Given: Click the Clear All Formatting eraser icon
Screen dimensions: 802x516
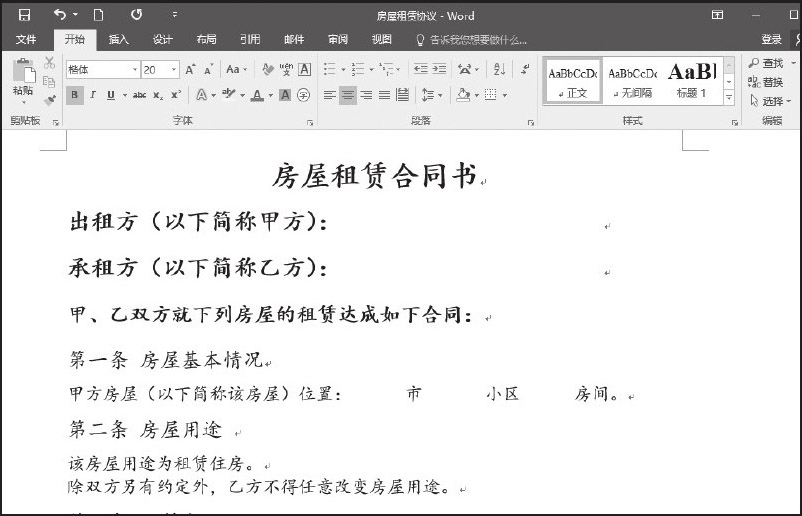Looking at the screenshot, I should click(x=266, y=70).
